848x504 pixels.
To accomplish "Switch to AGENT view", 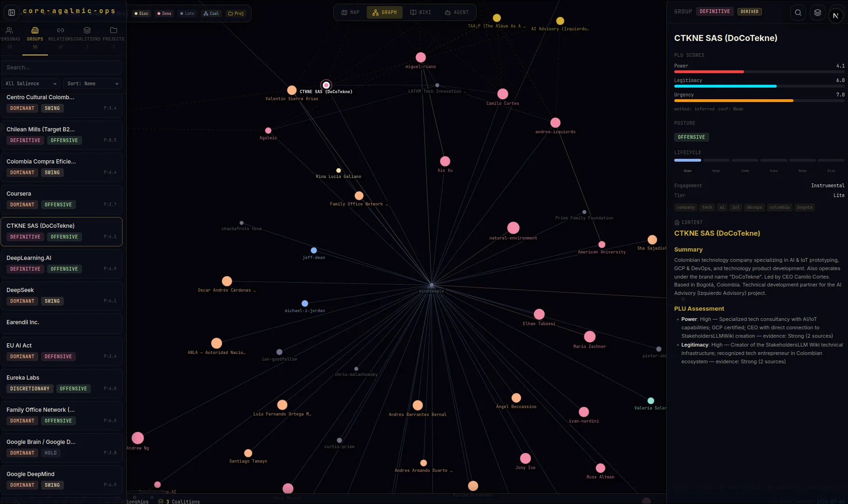I will (457, 12).
